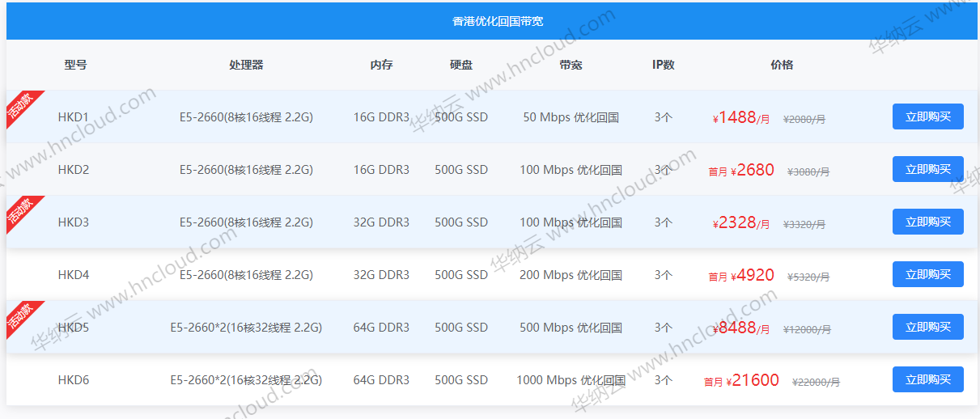Select the HKD5 model name
Image resolution: width=980 pixels, height=419 pixels.
(x=74, y=328)
